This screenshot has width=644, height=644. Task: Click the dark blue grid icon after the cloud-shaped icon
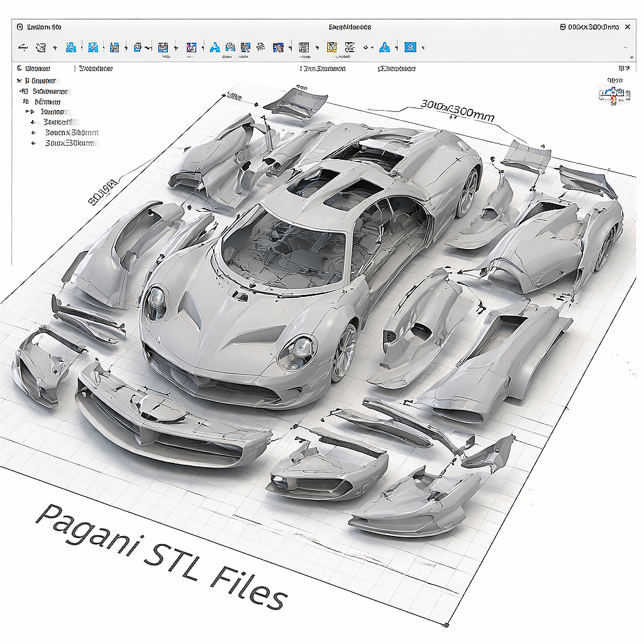point(245,47)
